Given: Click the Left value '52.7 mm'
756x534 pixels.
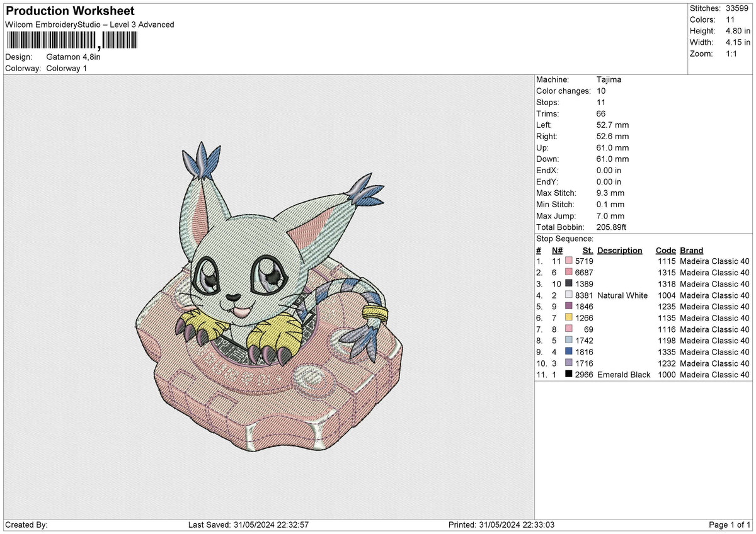Looking at the screenshot, I should pos(612,125).
